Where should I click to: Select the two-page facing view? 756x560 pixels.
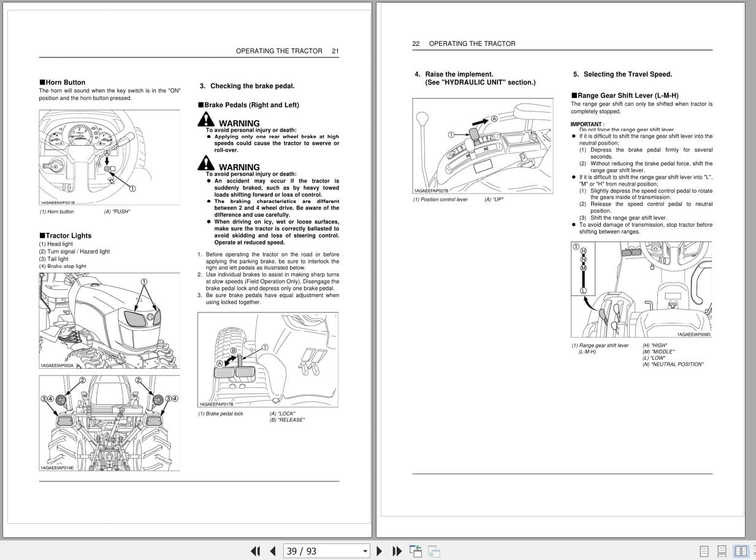coord(741,551)
